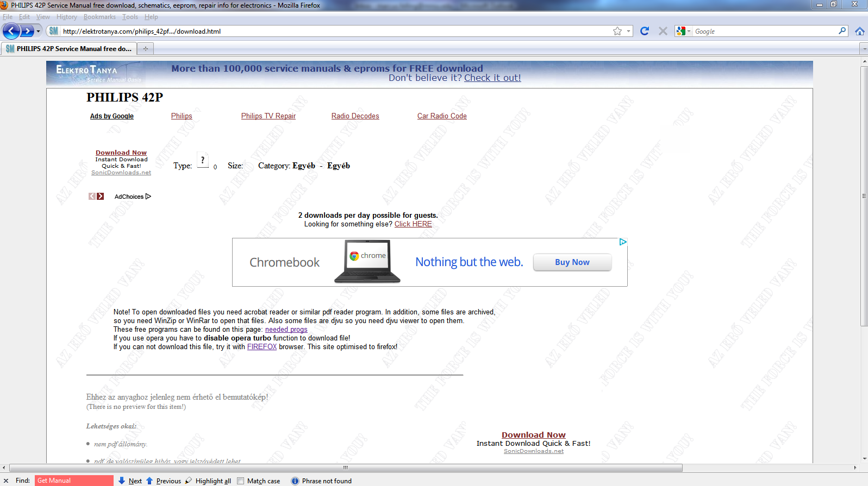The image size is (868, 486).
Task: Click the search magnifier icon
Action: (x=842, y=31)
